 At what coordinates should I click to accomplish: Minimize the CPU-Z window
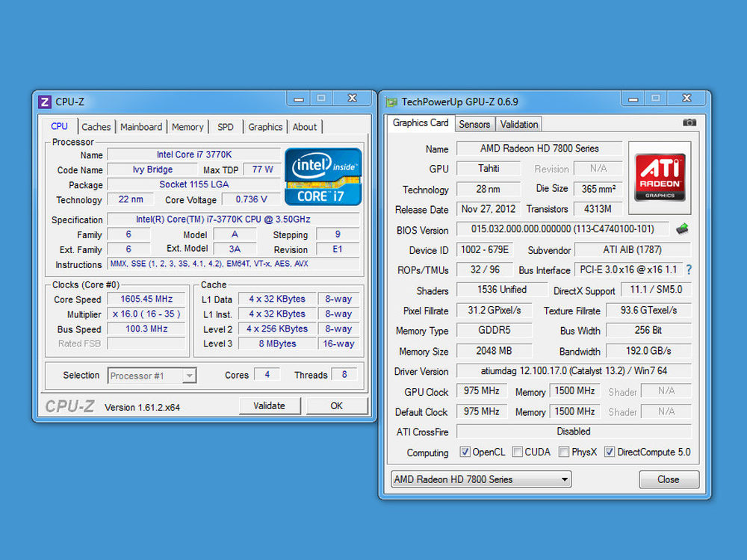[299, 99]
